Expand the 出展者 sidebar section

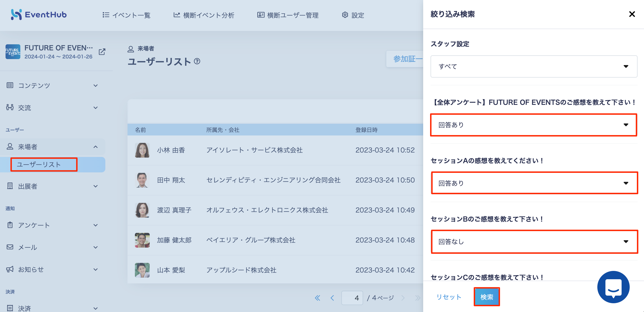pyautogui.click(x=52, y=186)
